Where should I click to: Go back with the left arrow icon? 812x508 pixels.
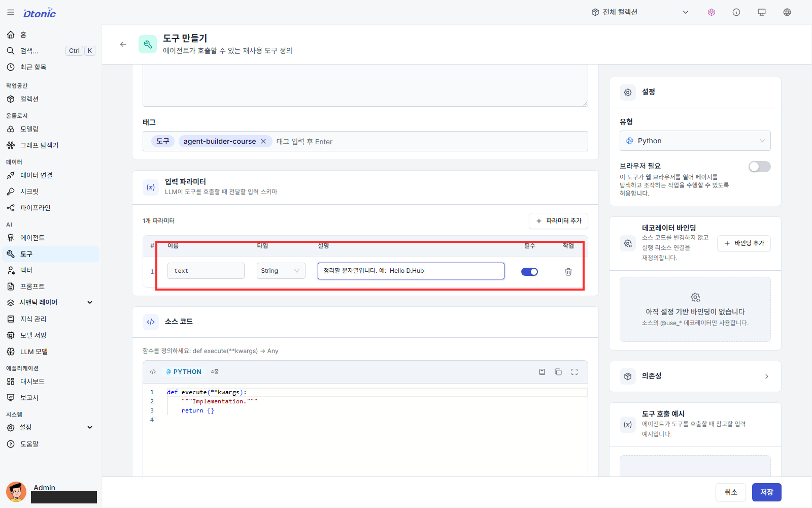coord(123,44)
